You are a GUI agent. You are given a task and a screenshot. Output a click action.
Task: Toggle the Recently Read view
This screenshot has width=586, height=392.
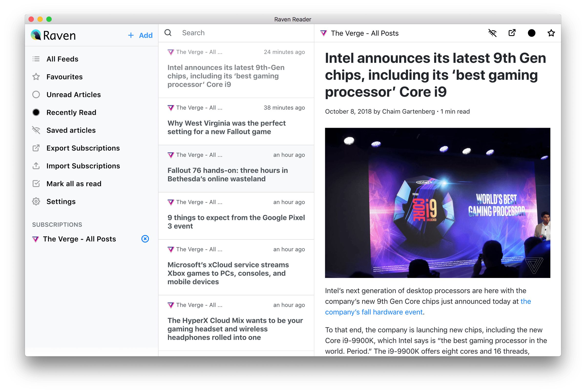(71, 112)
